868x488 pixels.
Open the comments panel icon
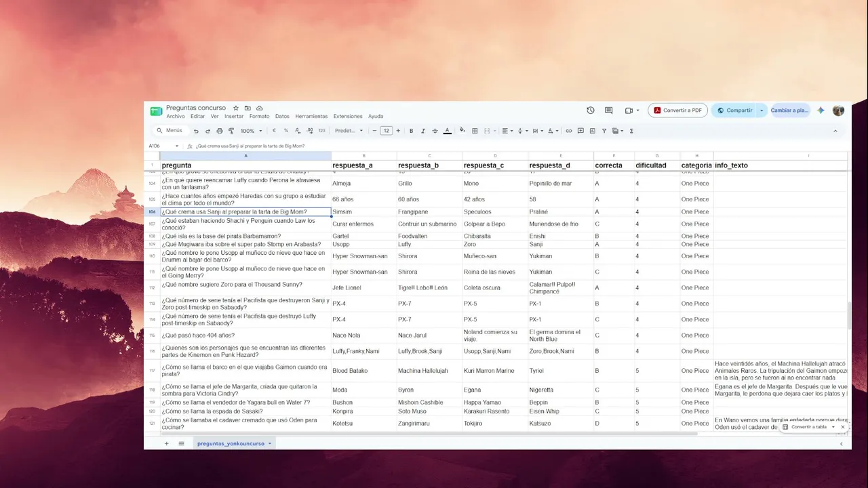[x=608, y=110]
